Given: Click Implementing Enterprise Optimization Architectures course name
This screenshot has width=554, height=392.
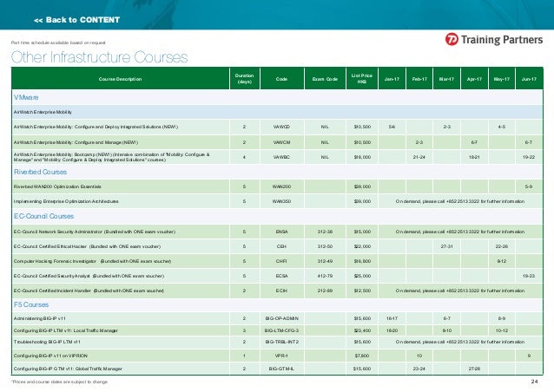Looking at the screenshot, I should pyautogui.click(x=66, y=201).
